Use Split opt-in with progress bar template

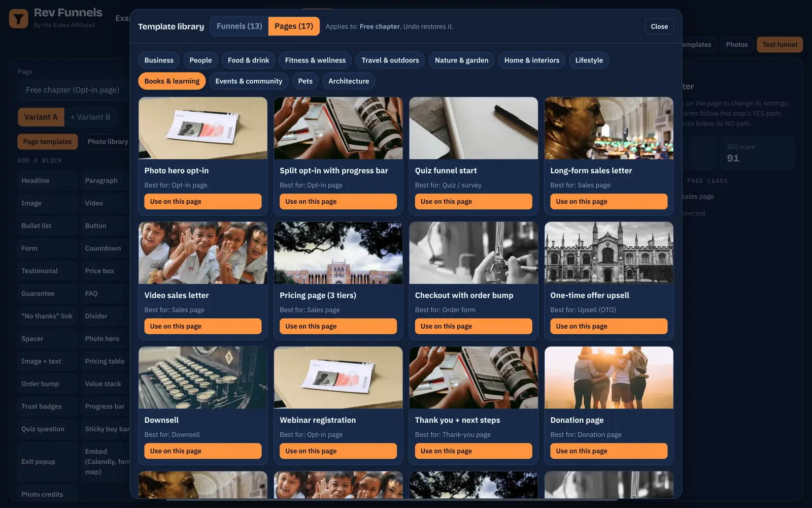click(x=338, y=202)
